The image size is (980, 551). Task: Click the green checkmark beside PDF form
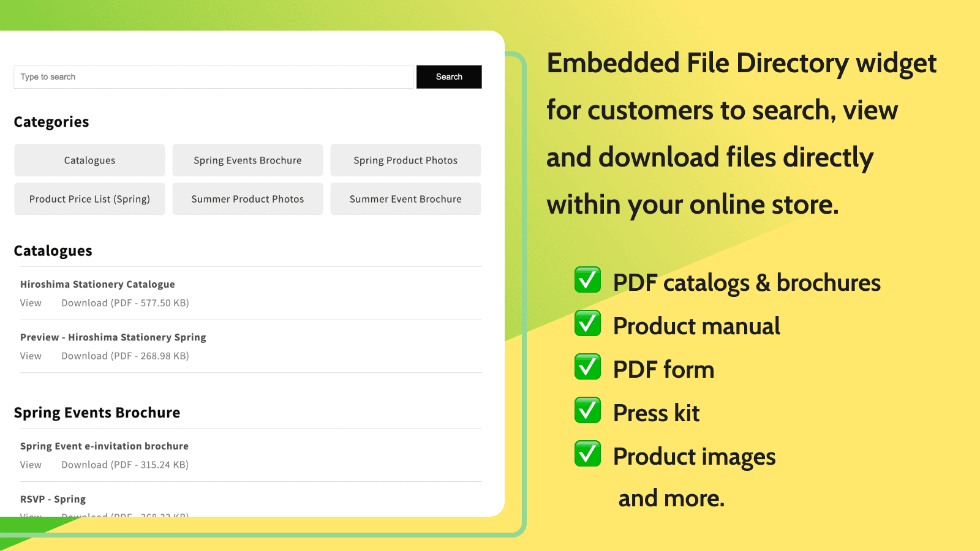(587, 367)
